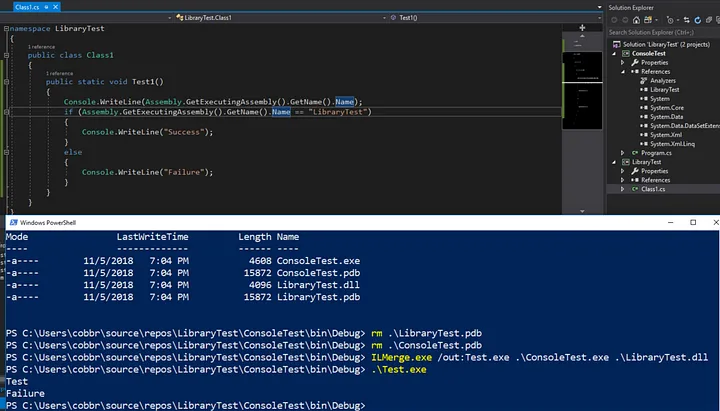The width and height of the screenshot is (720, 411).
Task: Focus the Search Solution Explorer box
Action: tap(664, 32)
